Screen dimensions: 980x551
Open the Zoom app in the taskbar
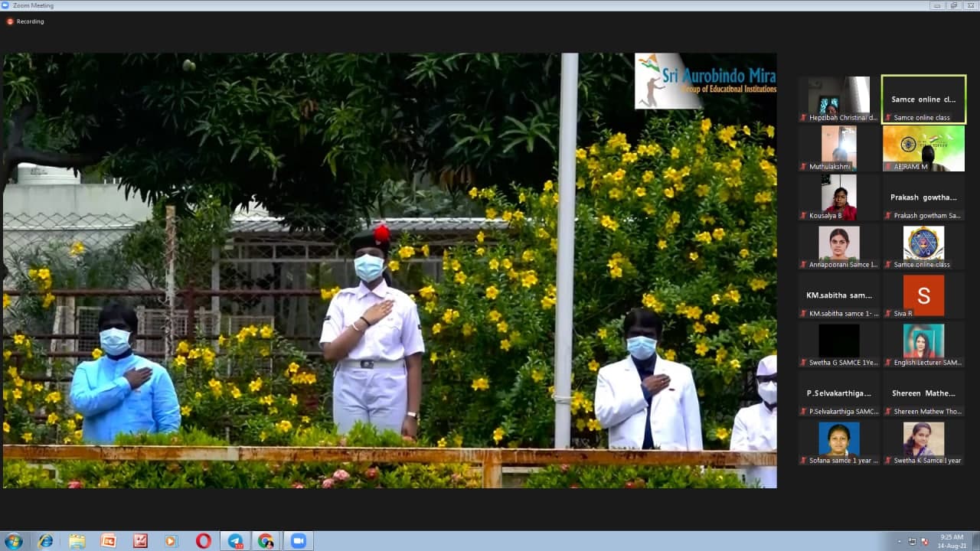coord(298,541)
